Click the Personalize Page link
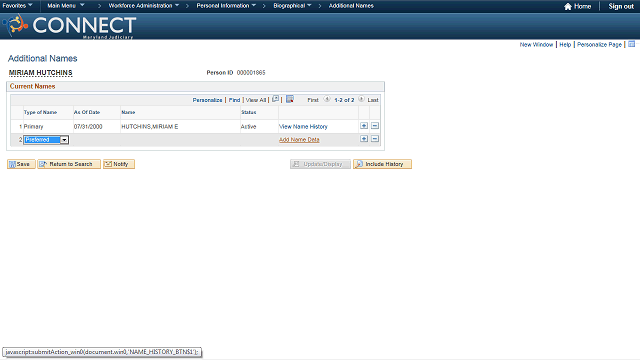The height and width of the screenshot is (360, 640). [x=599, y=44]
